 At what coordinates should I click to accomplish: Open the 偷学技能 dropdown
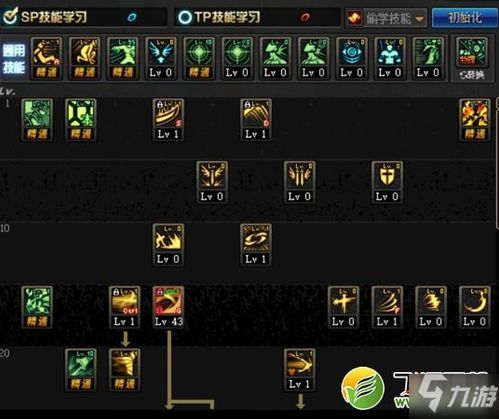(x=386, y=18)
